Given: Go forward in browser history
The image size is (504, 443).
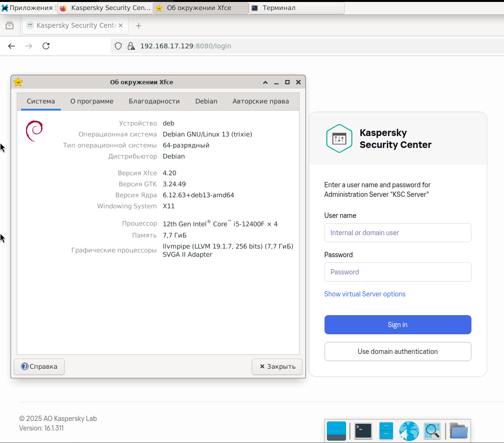Looking at the screenshot, I should point(29,46).
